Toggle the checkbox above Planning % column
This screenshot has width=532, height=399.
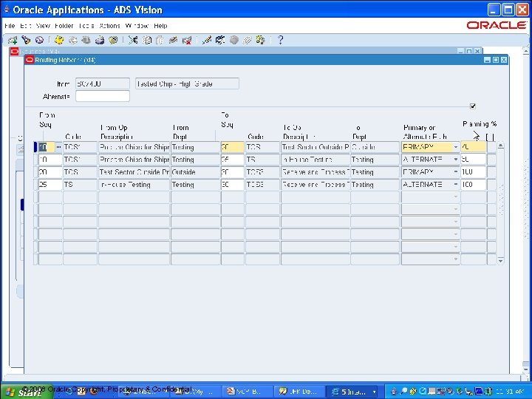point(473,106)
